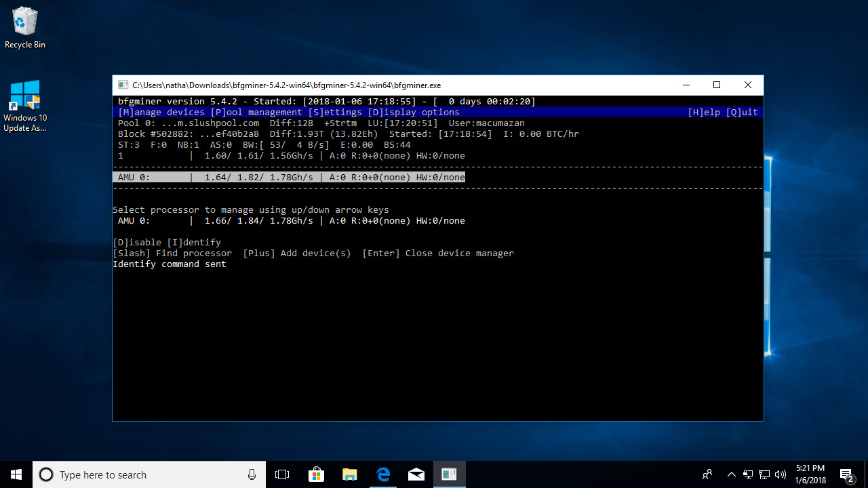
Task: Click the User:macumazan text
Action: pos(487,123)
